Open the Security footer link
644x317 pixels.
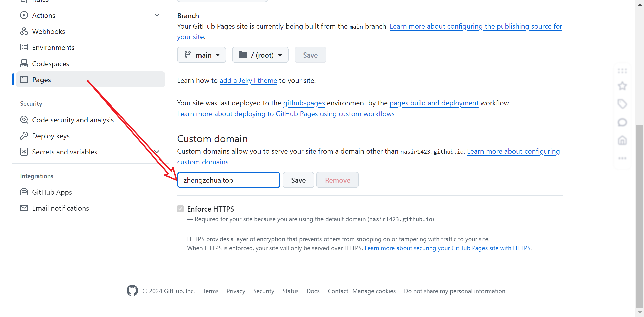coord(264,291)
